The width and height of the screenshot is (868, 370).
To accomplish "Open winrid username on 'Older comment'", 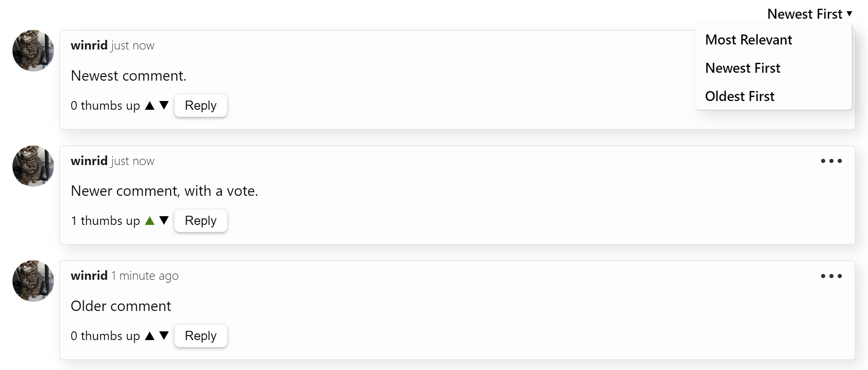I will (89, 276).
